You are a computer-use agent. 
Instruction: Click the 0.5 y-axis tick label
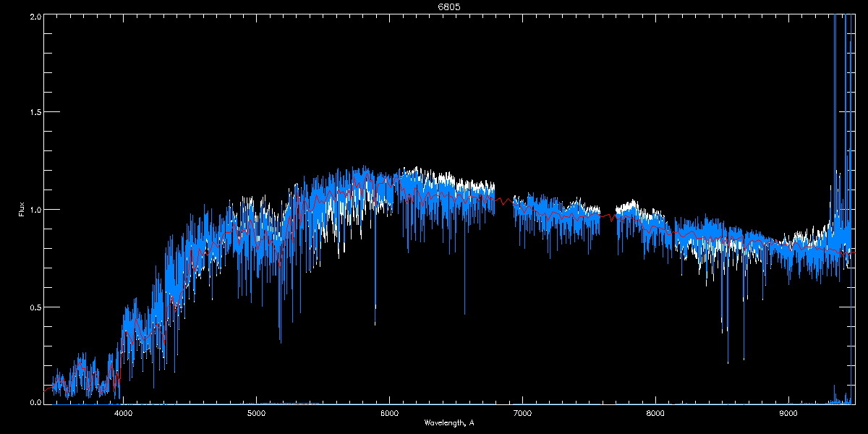coord(35,307)
